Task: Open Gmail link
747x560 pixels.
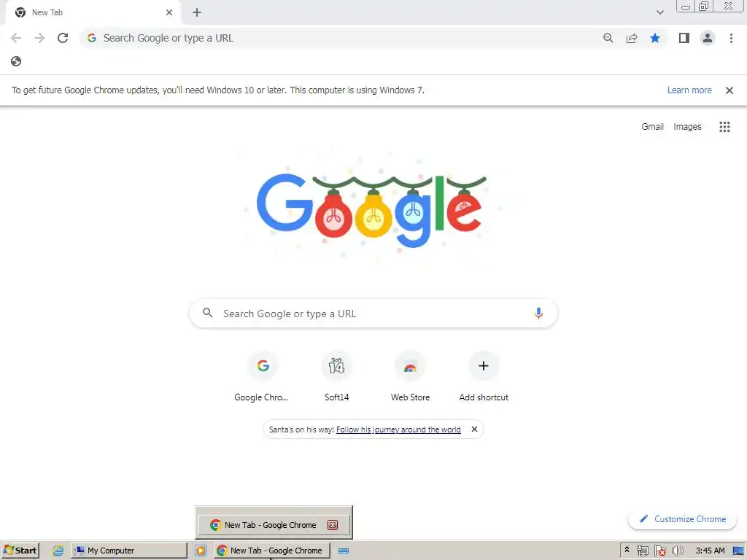Action: [652, 127]
